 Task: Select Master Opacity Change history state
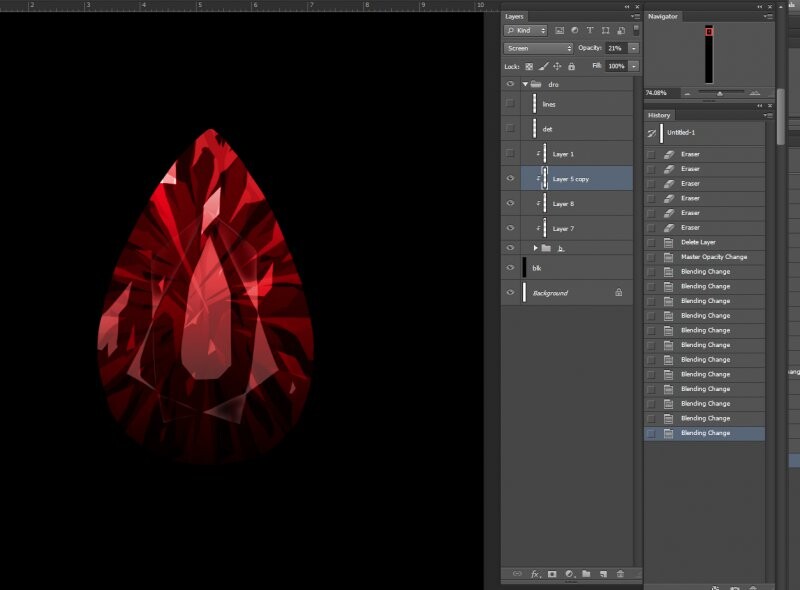pyautogui.click(x=713, y=257)
